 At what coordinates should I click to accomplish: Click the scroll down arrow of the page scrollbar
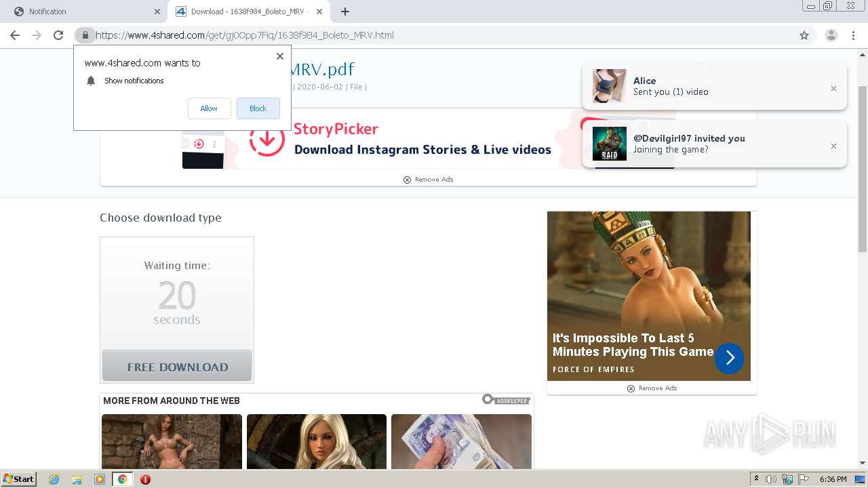863,464
